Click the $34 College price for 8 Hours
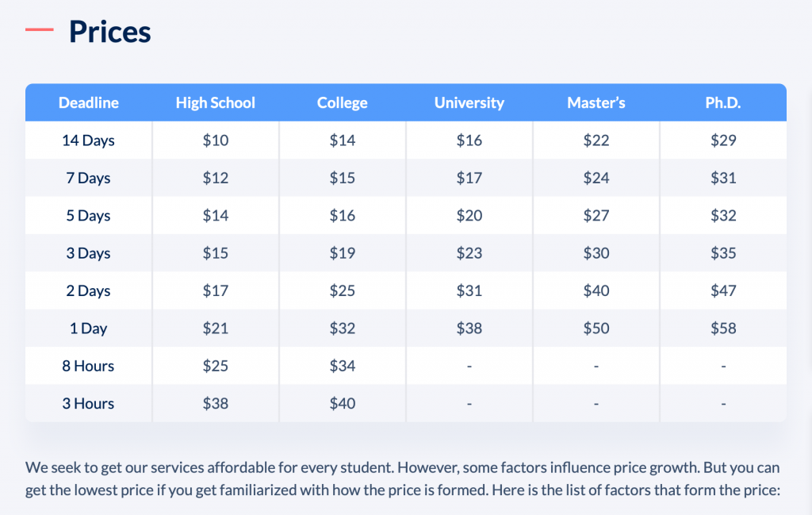This screenshot has height=515, width=812. (343, 367)
